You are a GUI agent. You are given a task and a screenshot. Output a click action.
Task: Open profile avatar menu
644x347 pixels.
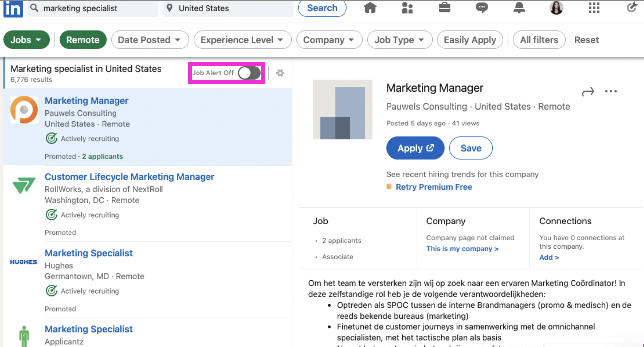[556, 8]
